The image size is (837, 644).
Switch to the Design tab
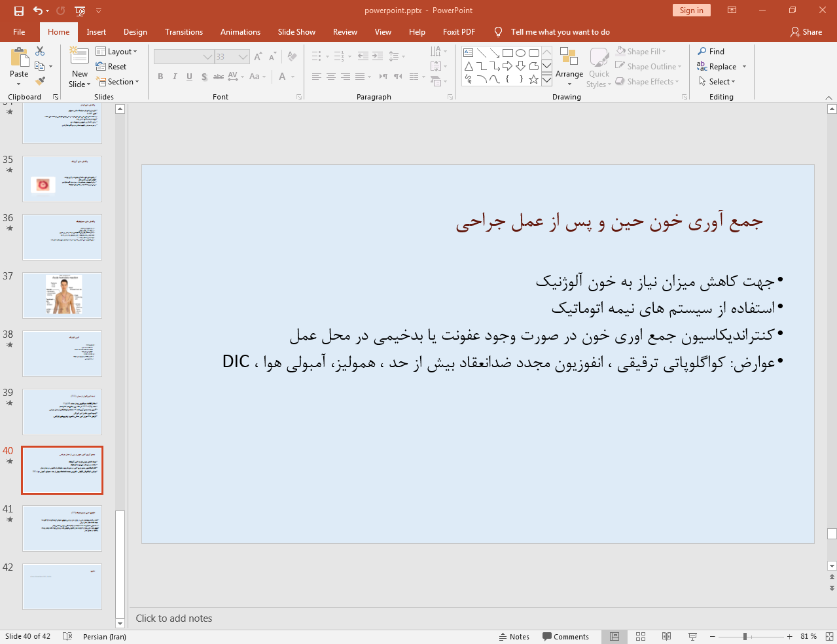pos(135,32)
